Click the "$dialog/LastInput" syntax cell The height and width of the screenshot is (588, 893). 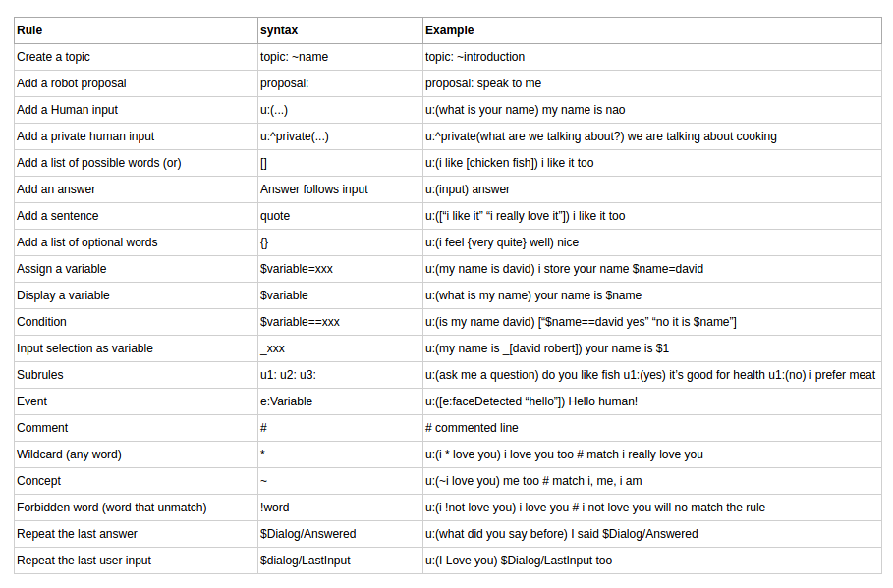point(305,561)
